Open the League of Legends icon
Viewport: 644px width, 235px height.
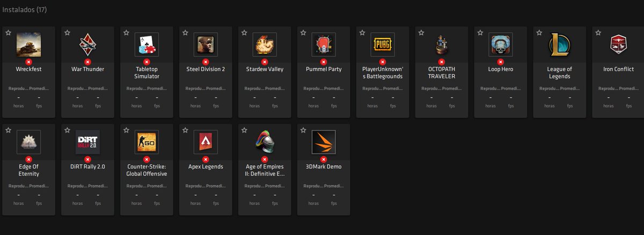coord(560,45)
